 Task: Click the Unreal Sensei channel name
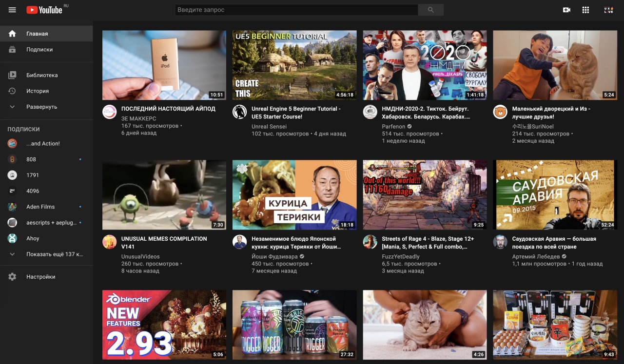pyautogui.click(x=269, y=126)
